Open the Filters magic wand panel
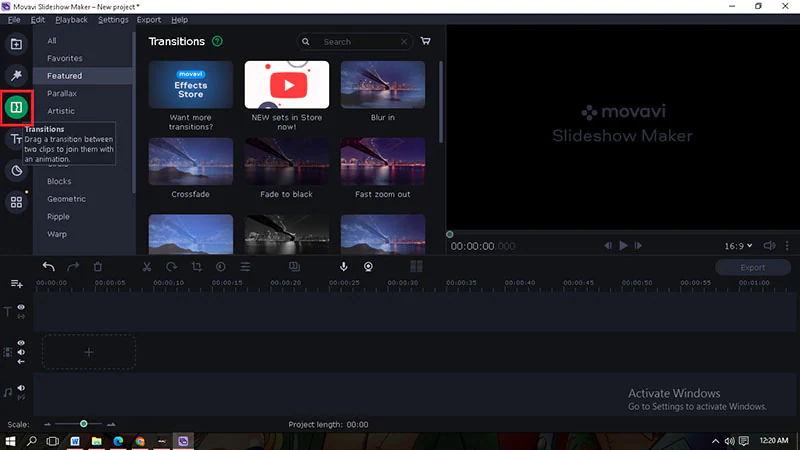Image resolution: width=800 pixels, height=450 pixels. coord(16,76)
